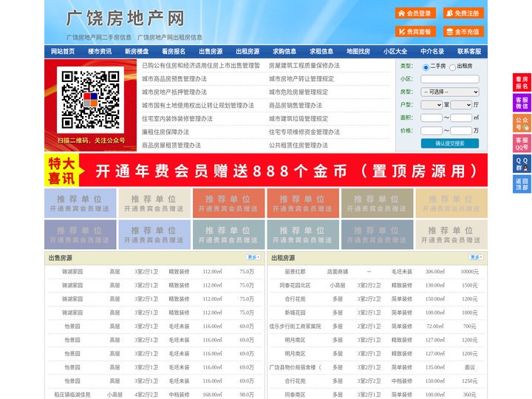
Task: Click the 客服微信 purple side icon
Action: click(x=522, y=103)
